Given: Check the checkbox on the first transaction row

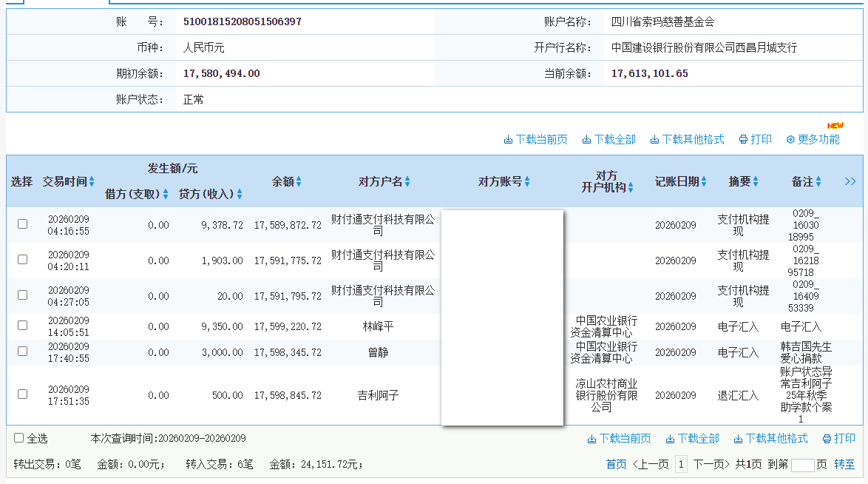Looking at the screenshot, I should pyautogui.click(x=22, y=224).
